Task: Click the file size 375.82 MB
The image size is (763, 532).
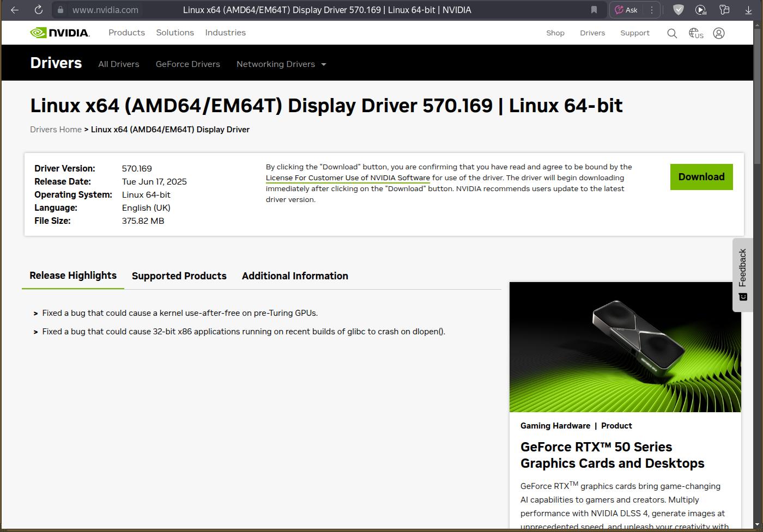Action: tap(143, 221)
